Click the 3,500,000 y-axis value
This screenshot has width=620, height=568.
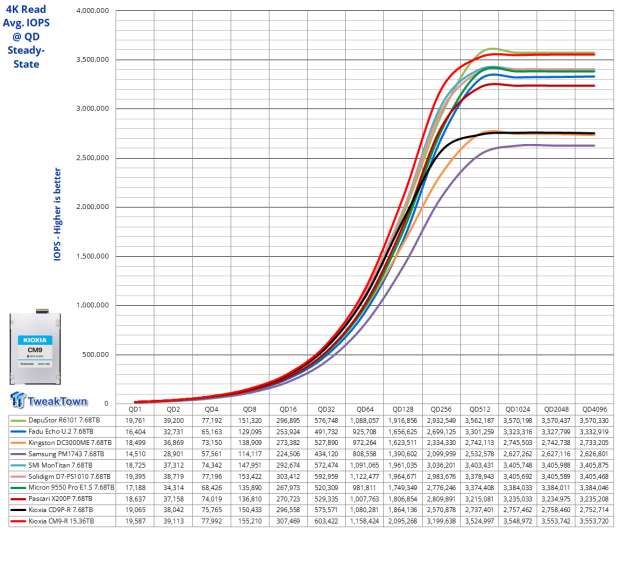click(x=93, y=60)
